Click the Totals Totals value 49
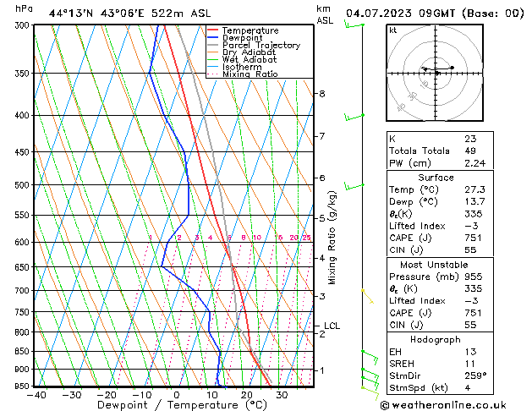Viewport: 532px width, 411px height. click(x=470, y=151)
